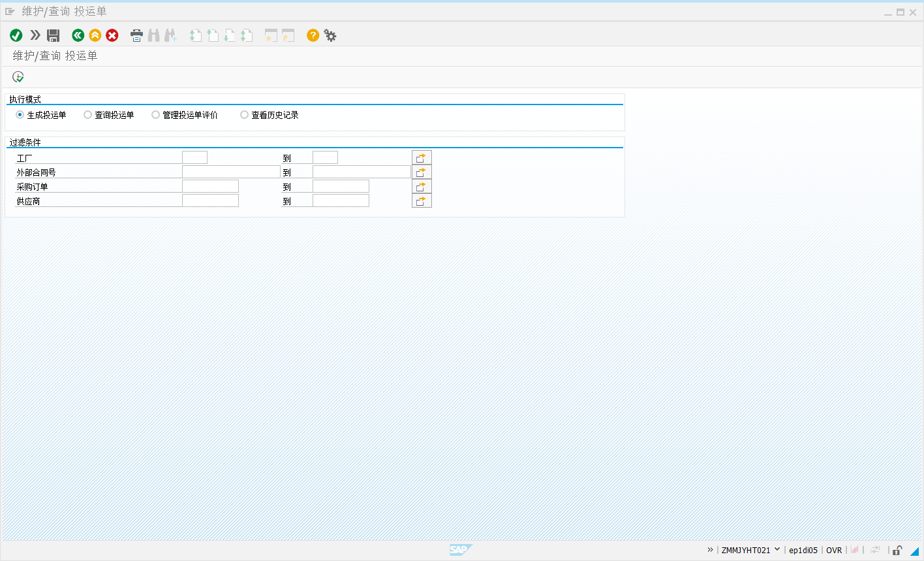Click the 采购订单 from-value input field

pos(210,186)
